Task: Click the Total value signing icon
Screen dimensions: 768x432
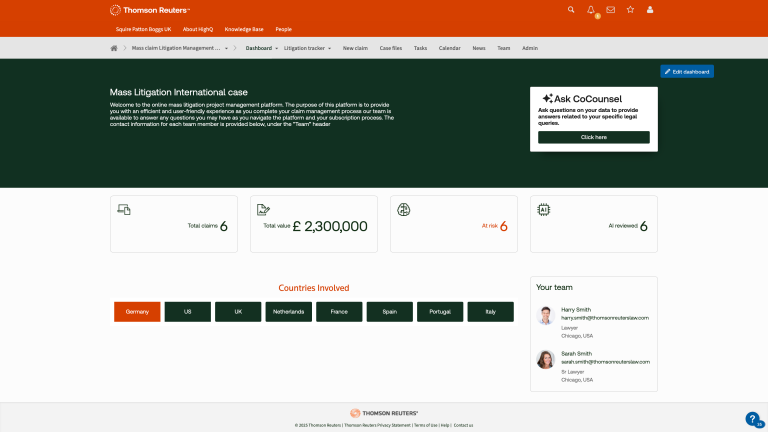Action: pyautogui.click(x=264, y=210)
